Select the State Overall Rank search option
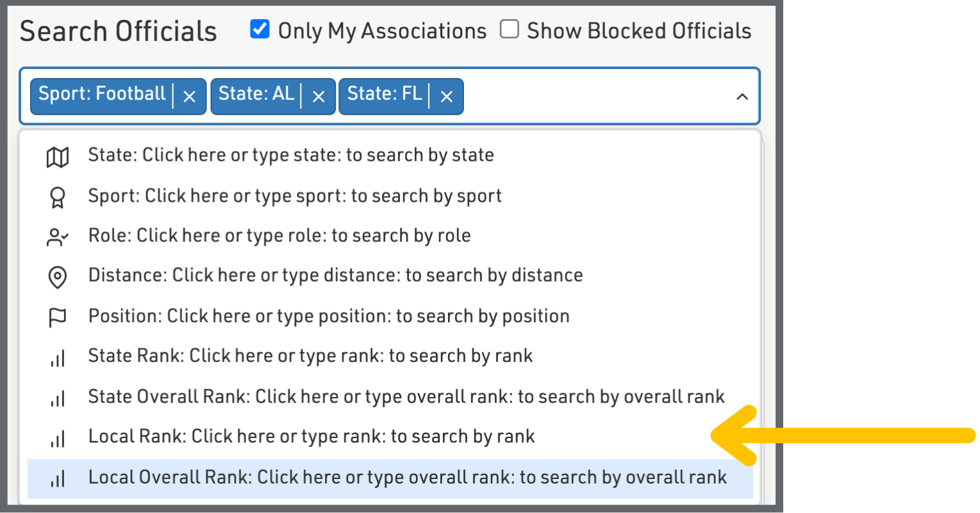 pyautogui.click(x=406, y=397)
